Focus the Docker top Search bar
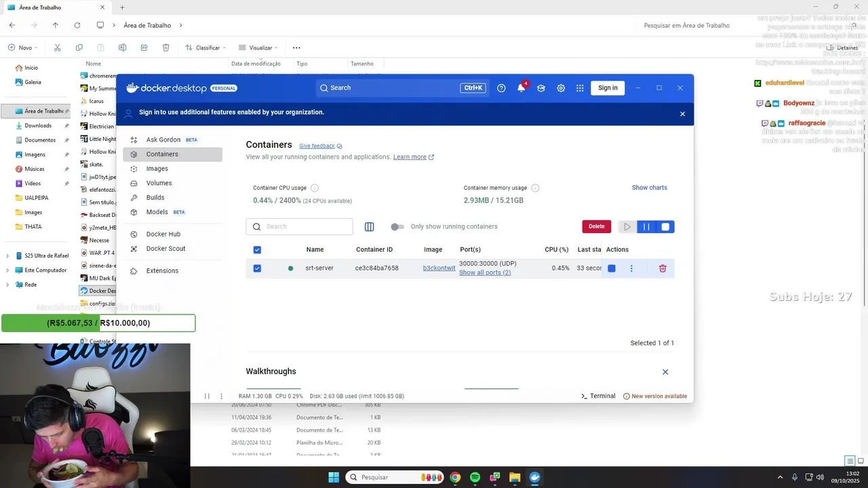Screen dimensions: 868x488 403,88
